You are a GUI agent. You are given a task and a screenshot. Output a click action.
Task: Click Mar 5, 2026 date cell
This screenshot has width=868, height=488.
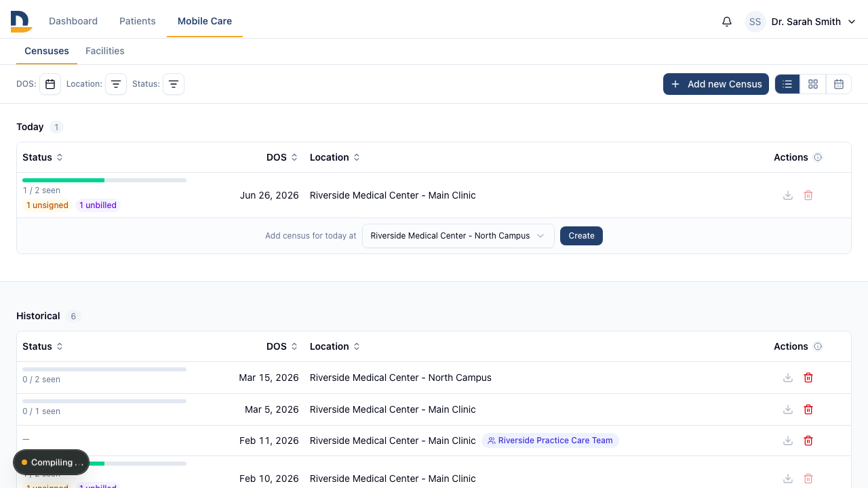tap(272, 409)
